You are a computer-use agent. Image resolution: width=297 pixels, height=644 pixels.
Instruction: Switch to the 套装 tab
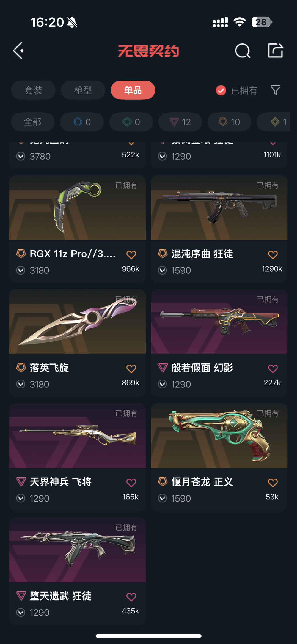tap(33, 90)
